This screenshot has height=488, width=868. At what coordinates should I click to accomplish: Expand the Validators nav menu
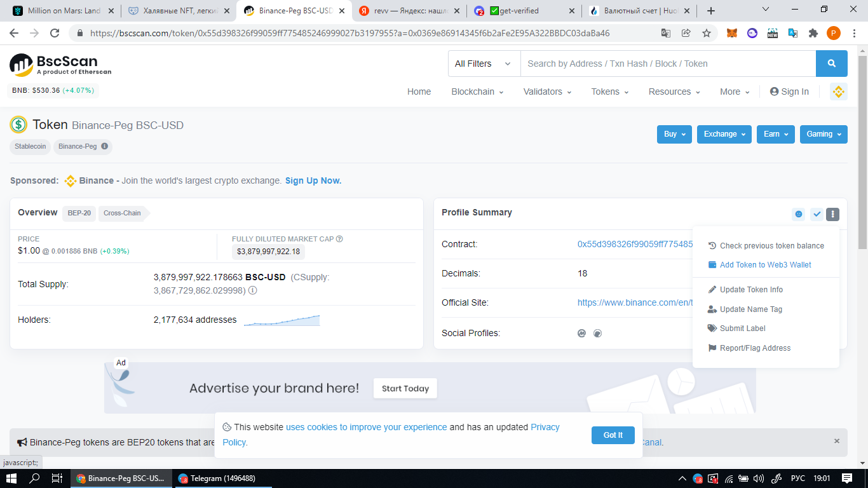[x=547, y=91]
